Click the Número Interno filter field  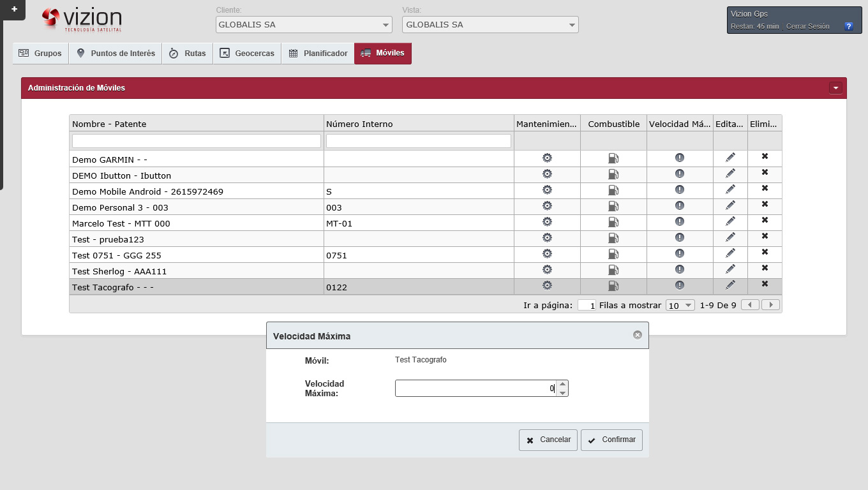[419, 141]
